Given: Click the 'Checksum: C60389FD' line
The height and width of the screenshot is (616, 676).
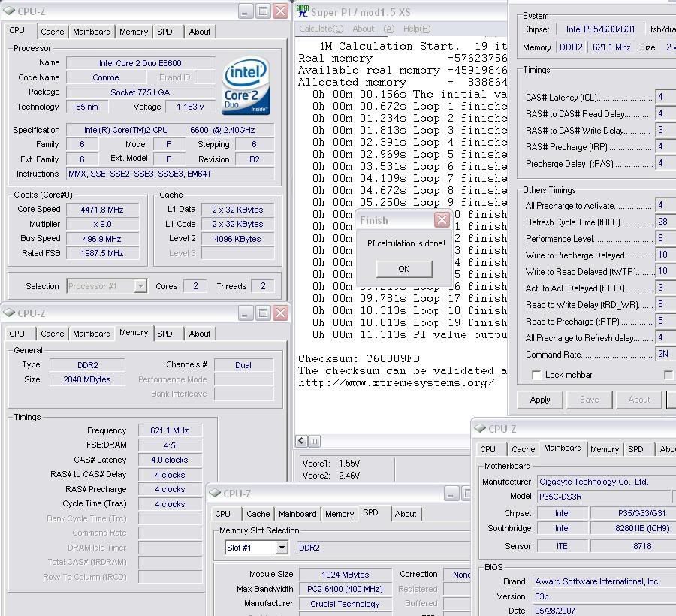Looking at the screenshot, I should pyautogui.click(x=359, y=358).
